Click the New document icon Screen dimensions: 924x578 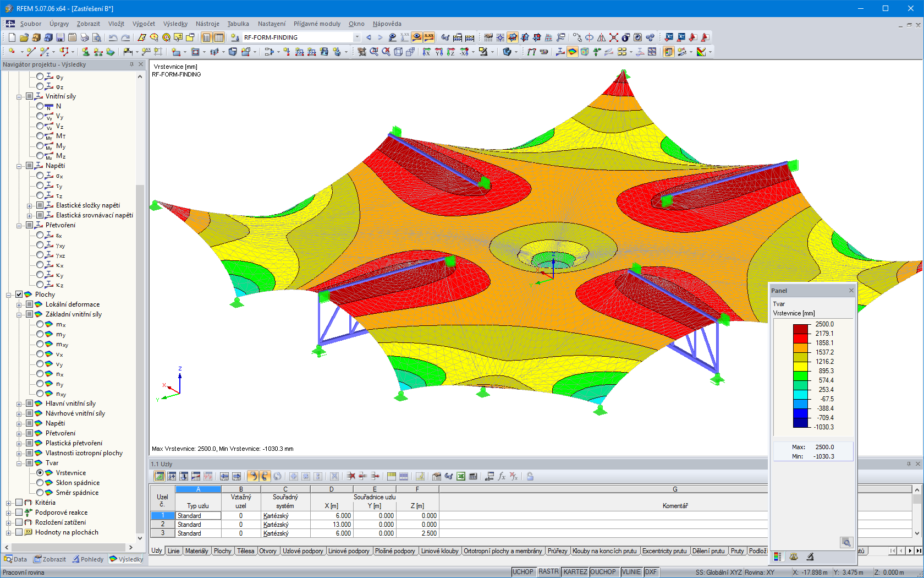pos(12,37)
